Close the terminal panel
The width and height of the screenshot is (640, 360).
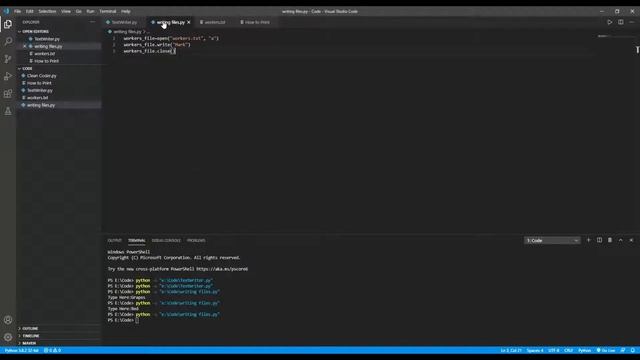pyautogui.click(x=631, y=240)
